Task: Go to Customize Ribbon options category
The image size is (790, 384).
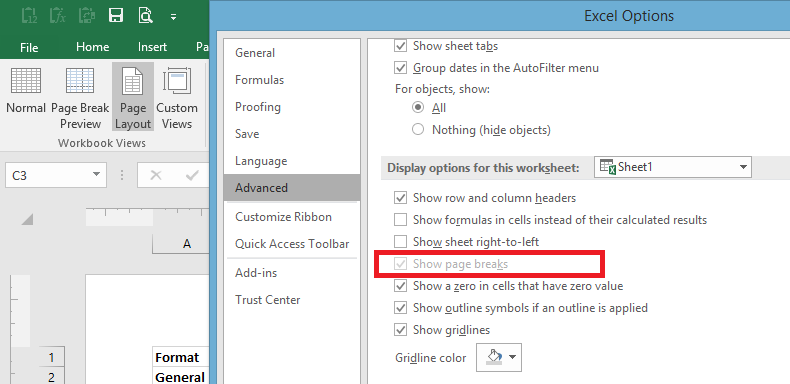Action: (x=283, y=217)
